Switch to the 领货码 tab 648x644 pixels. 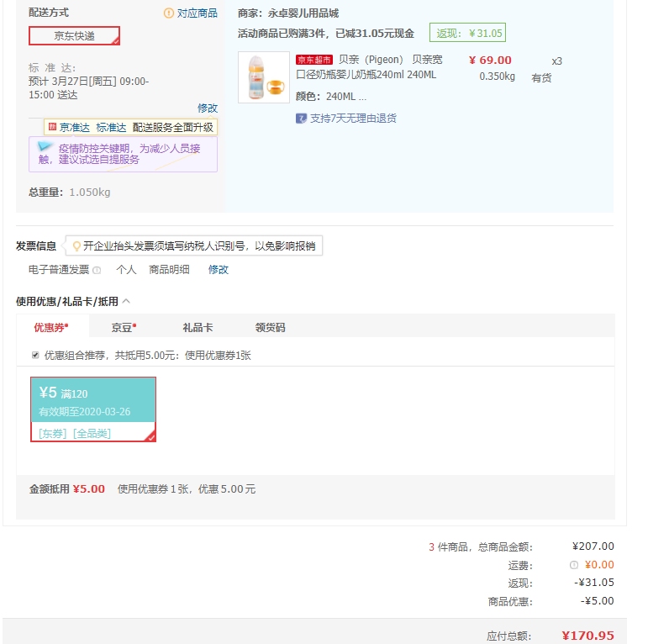[271, 328]
